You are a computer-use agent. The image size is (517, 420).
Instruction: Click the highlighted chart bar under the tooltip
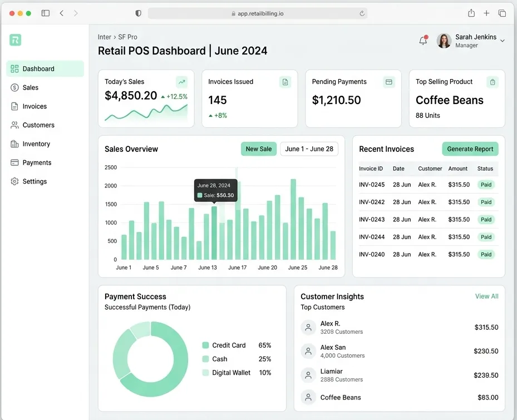point(214,233)
